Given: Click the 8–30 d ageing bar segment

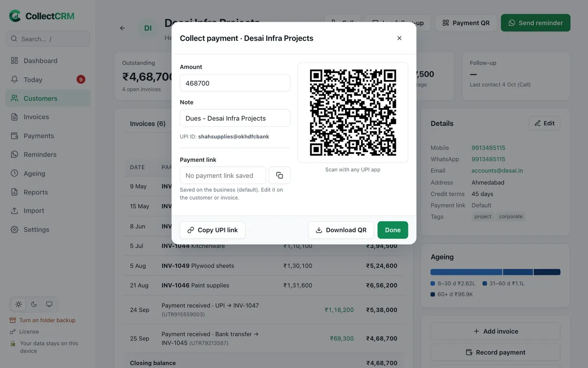Looking at the screenshot, I should click(466, 272).
